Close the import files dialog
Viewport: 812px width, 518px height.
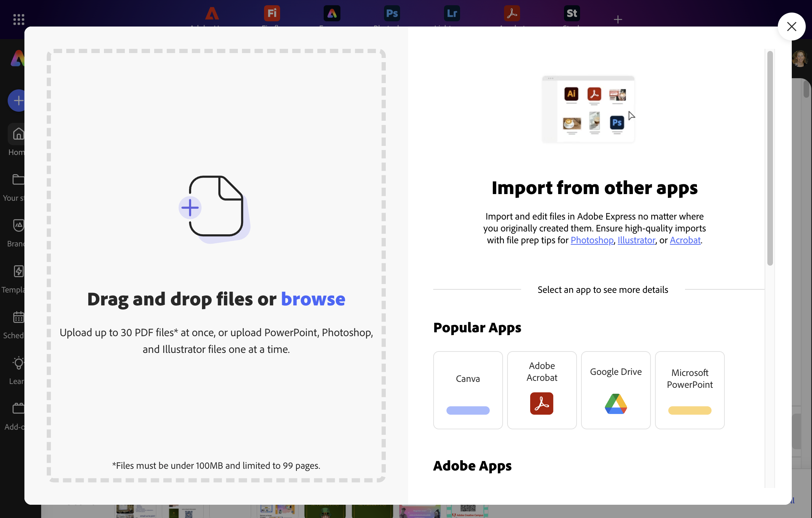coord(791,26)
